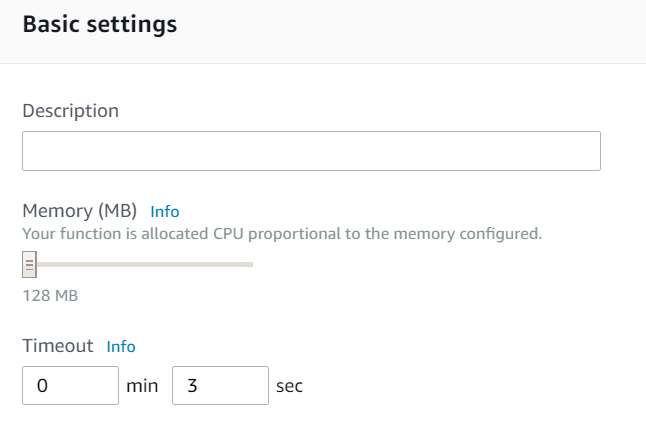The width and height of the screenshot is (646, 436).
Task: Open the Info link beside Timeout
Action: pyautogui.click(x=121, y=347)
